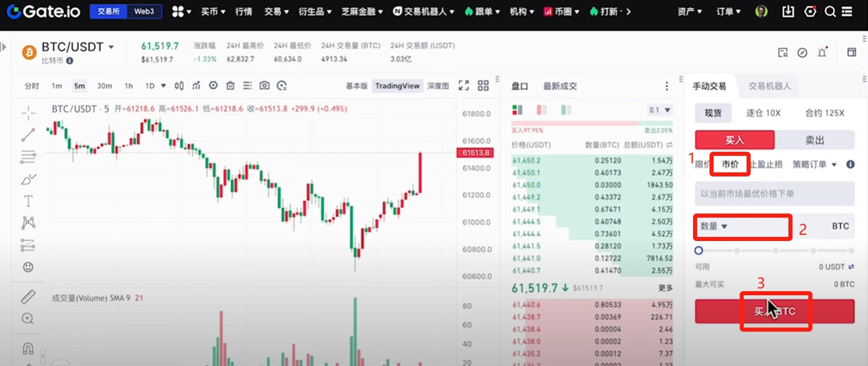Open the 0.1 price precision dropdown
The height and width of the screenshot is (366, 868).
click(x=660, y=110)
